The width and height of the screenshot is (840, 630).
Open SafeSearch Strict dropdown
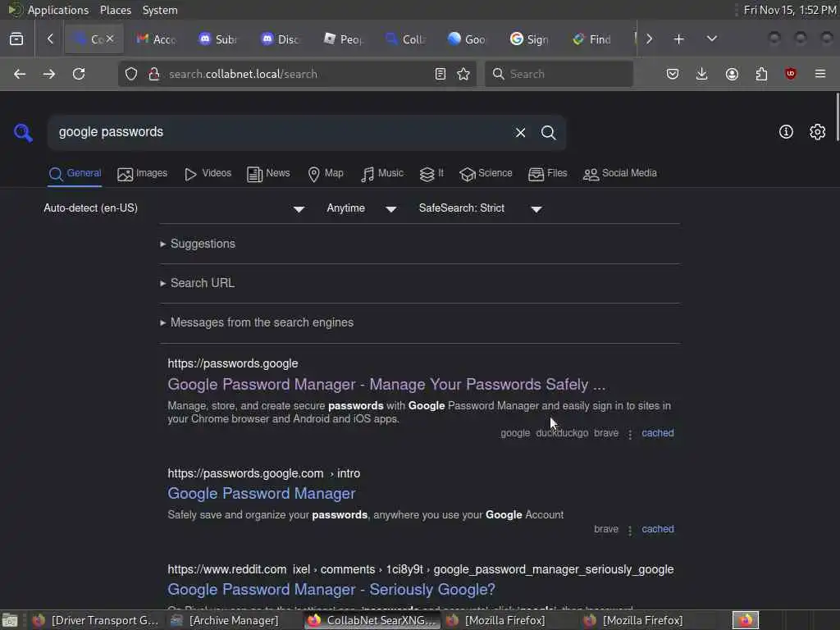pos(481,208)
